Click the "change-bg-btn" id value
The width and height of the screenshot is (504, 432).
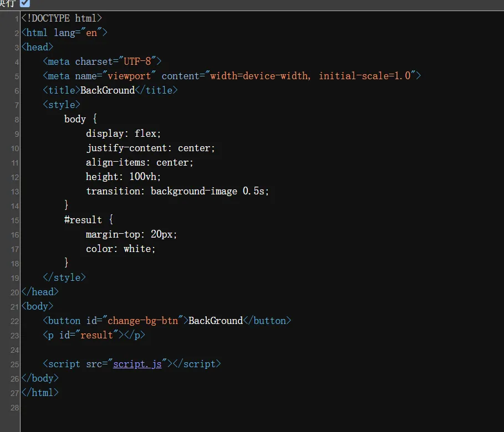tap(142, 321)
